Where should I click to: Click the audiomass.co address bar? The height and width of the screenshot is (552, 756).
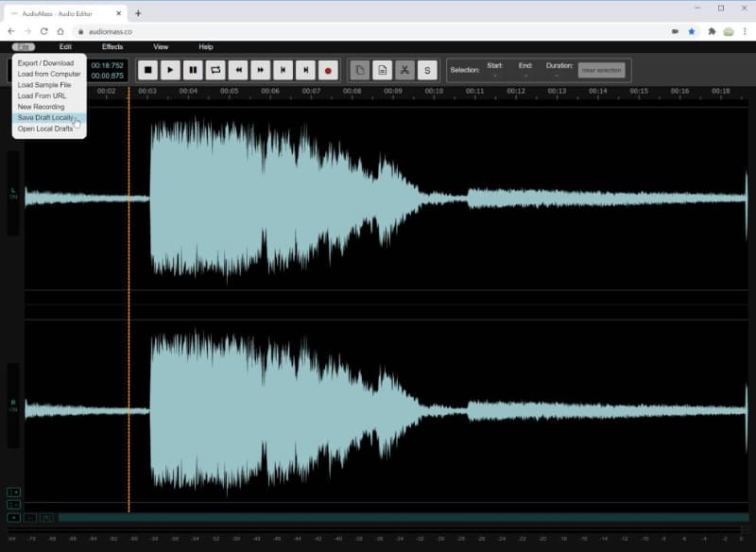tap(371, 31)
